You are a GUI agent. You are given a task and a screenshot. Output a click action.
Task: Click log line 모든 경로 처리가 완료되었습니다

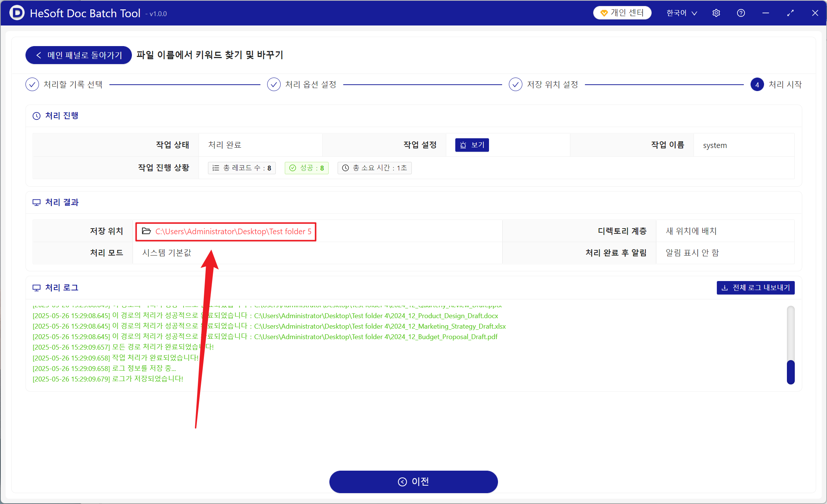pos(123,347)
